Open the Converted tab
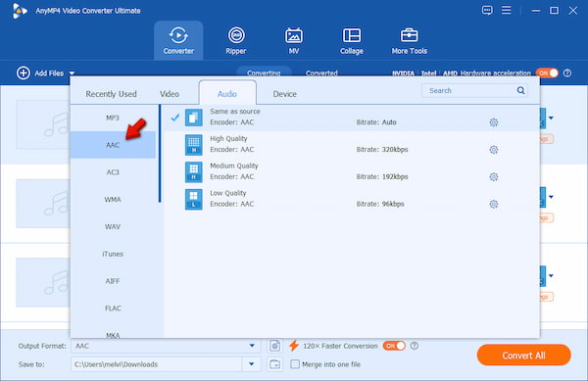This screenshot has height=381, width=588. coord(321,73)
